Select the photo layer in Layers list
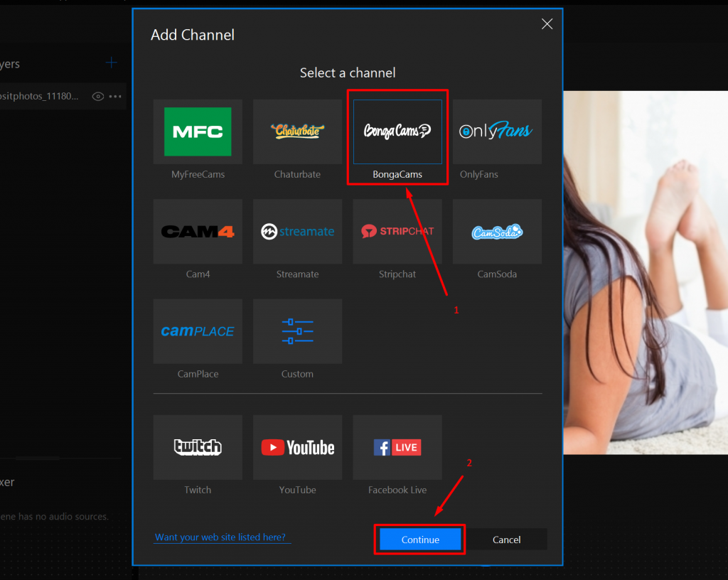728x580 pixels. (63, 96)
